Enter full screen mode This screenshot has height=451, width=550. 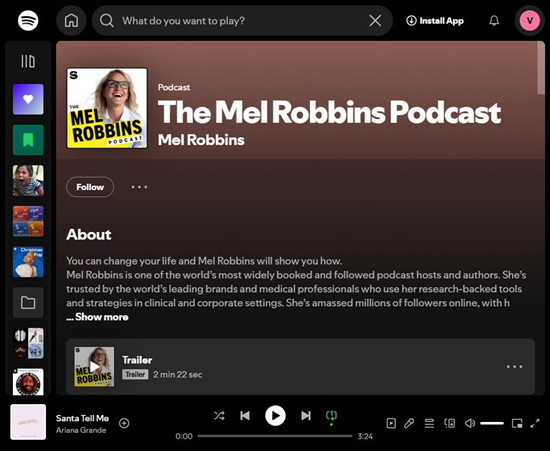point(535,423)
